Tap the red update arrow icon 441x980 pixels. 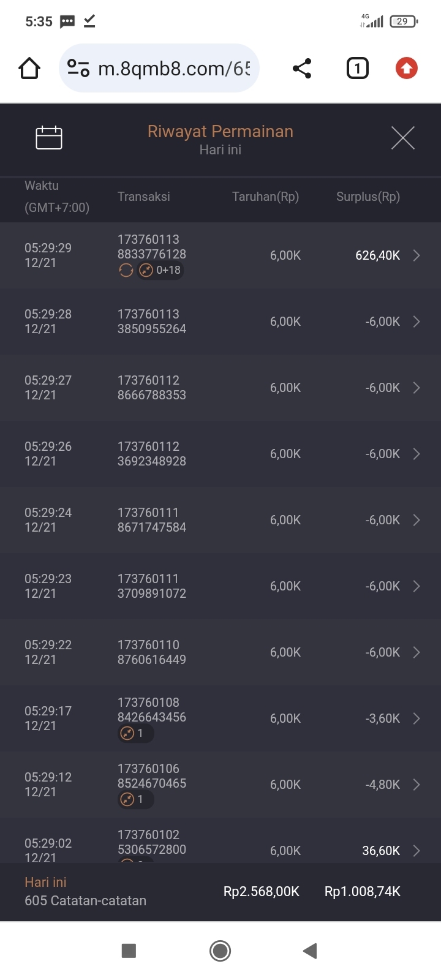click(406, 69)
